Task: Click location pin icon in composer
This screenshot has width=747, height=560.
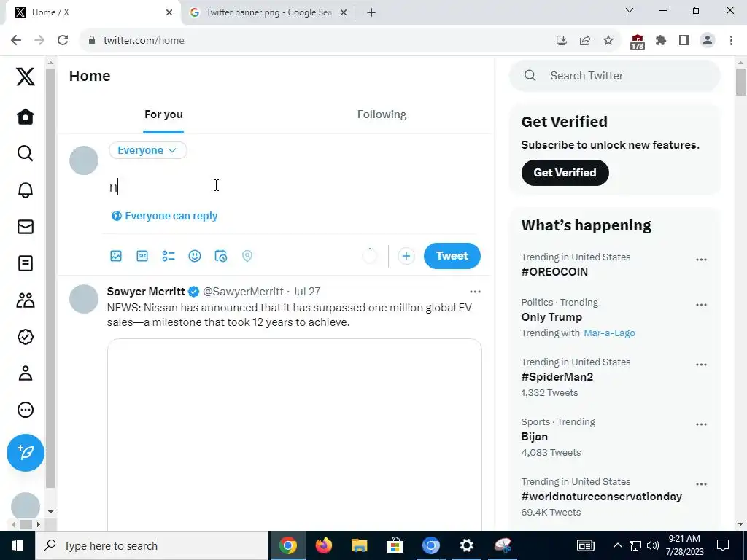Action: (x=247, y=256)
